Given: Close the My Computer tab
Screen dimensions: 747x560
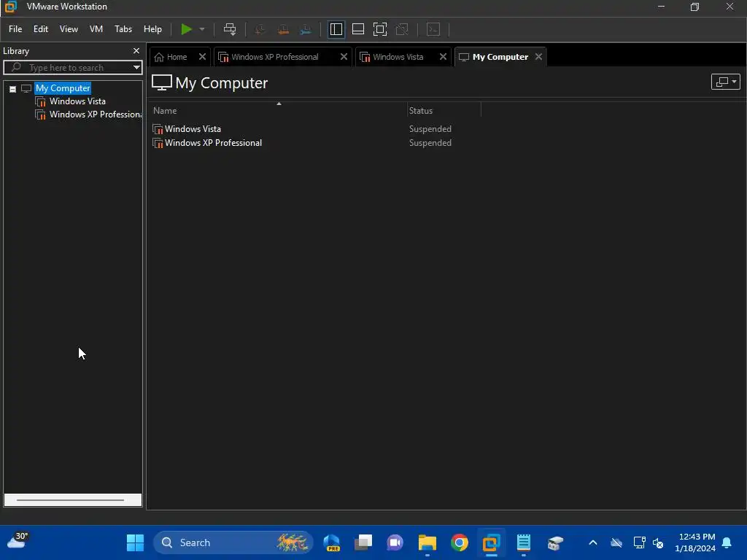Looking at the screenshot, I should (538, 57).
